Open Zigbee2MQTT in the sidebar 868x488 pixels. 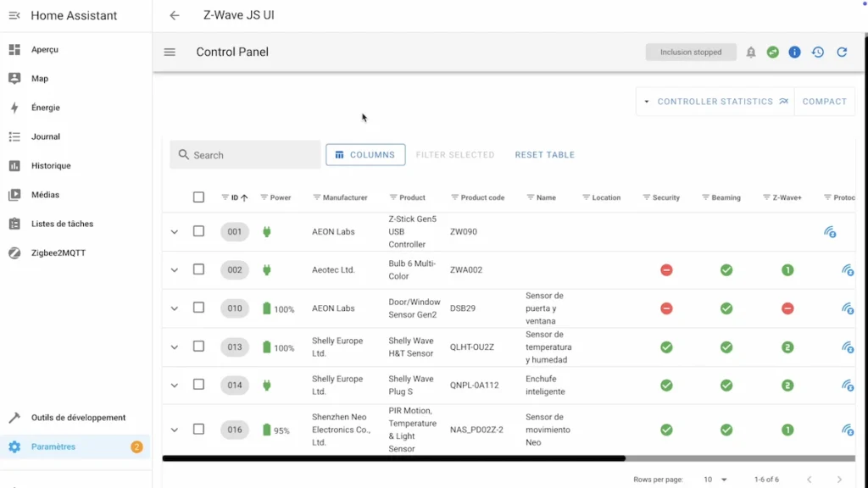tap(75, 252)
